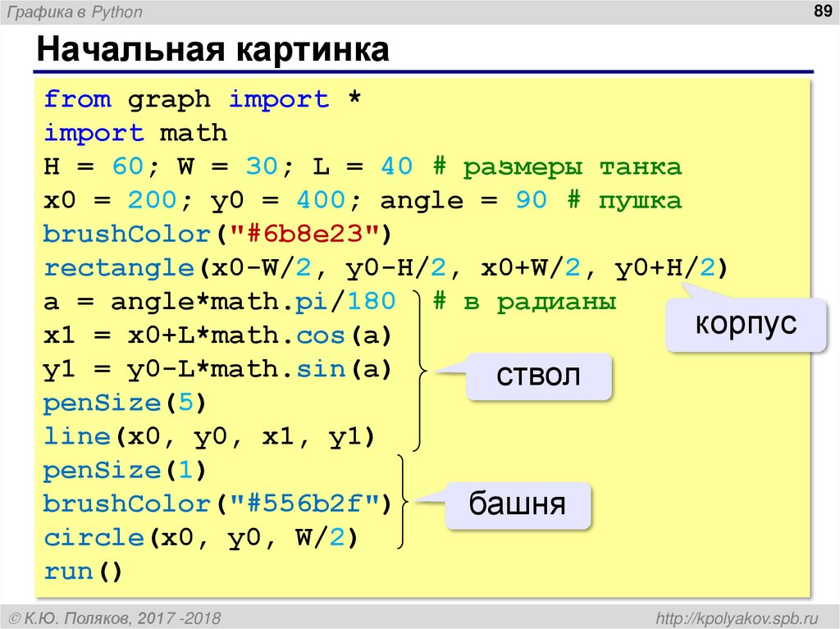This screenshot has width=840, height=629.
Task: Click the rectangle(...) function call line
Action: click(386, 268)
